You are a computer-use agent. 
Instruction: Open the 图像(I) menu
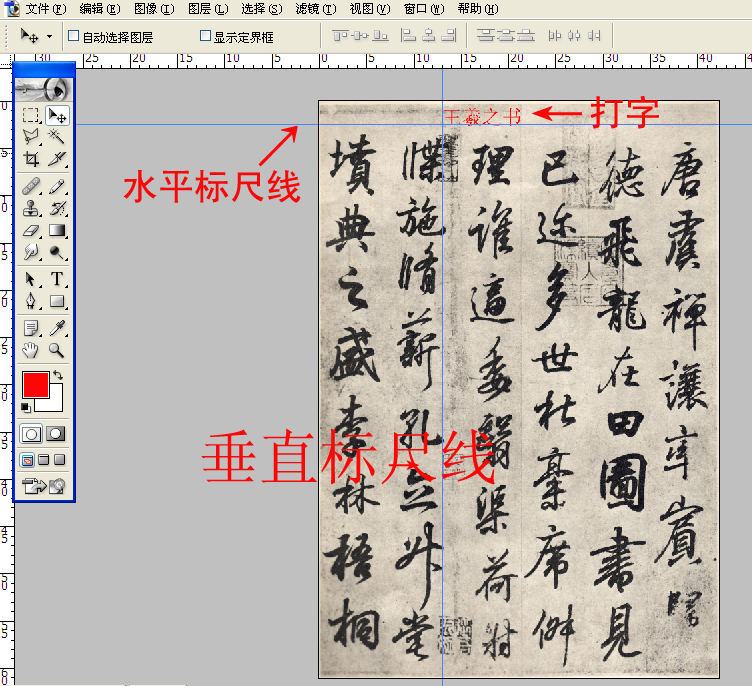[x=154, y=9]
